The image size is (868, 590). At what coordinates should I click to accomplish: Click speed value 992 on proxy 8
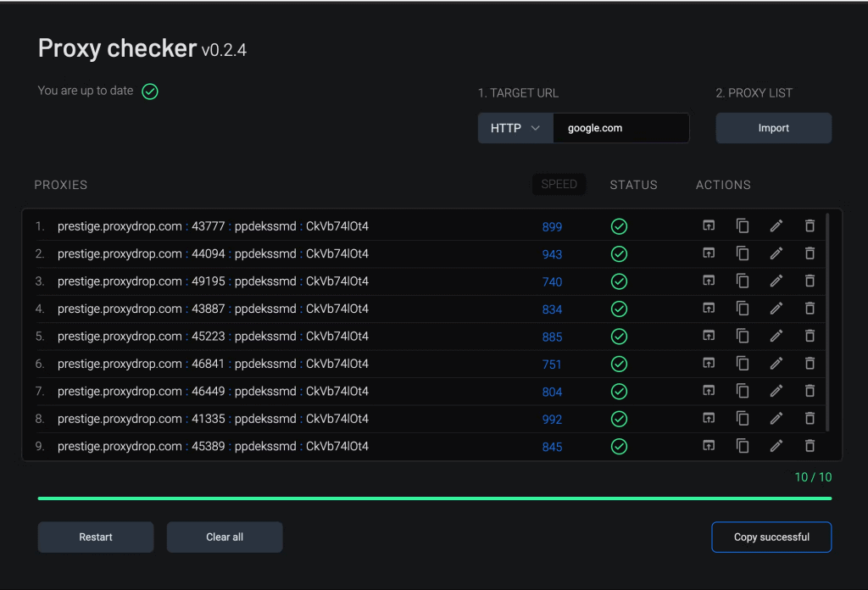coord(552,418)
